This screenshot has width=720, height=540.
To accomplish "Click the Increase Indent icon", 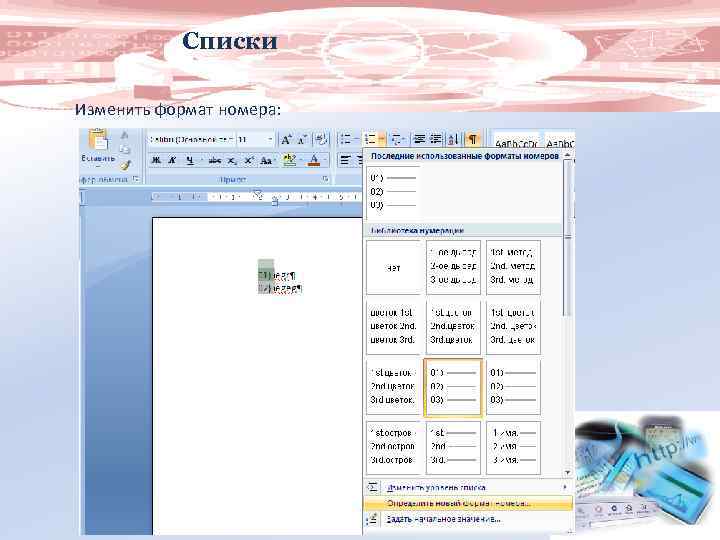I will [x=436, y=139].
